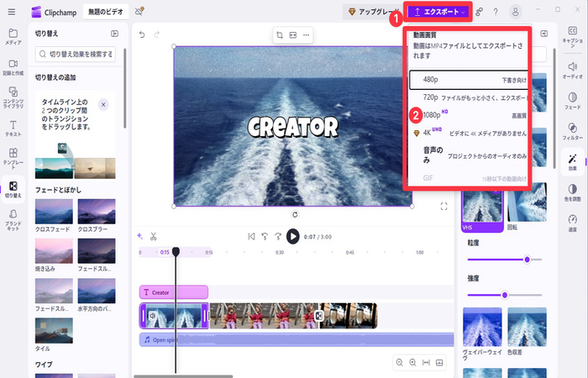
Task: Click the undo arrow icon
Action: pos(143,34)
